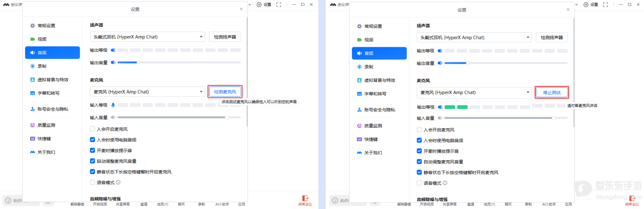Uncheck 入会时使用电脑音频 in left window
Screen dimensions: 644x209
(x=92, y=140)
